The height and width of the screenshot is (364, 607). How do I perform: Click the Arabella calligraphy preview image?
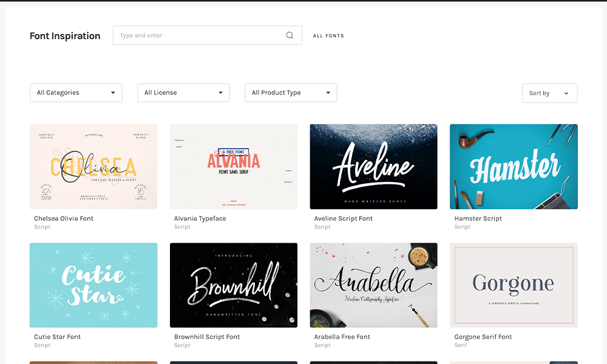coord(373,285)
